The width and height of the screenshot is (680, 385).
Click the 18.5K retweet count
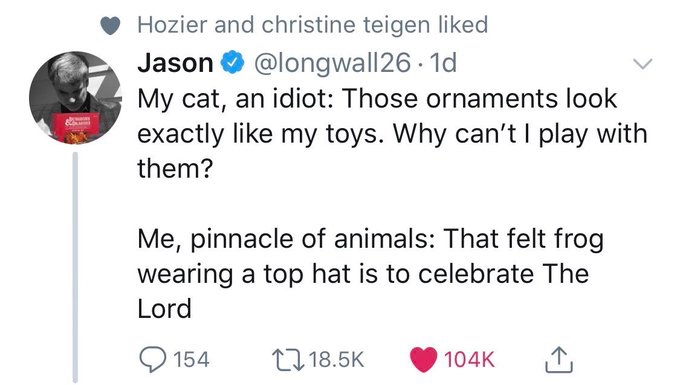click(337, 360)
